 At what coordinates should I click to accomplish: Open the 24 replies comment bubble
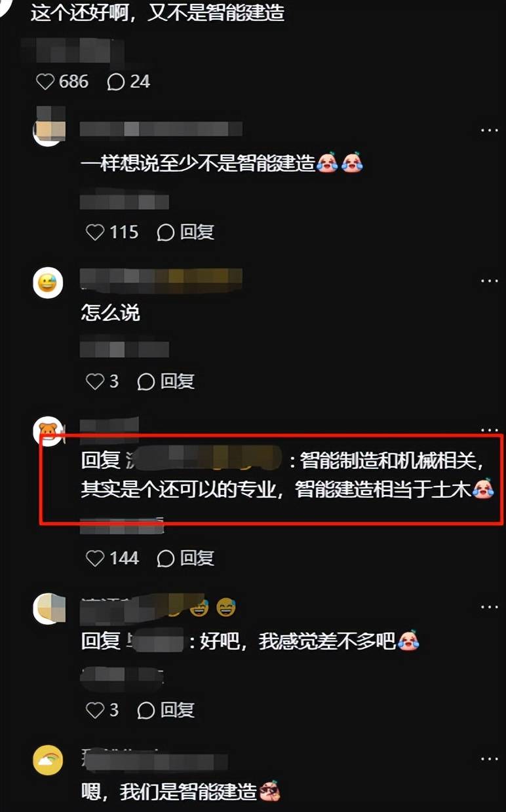click(128, 81)
